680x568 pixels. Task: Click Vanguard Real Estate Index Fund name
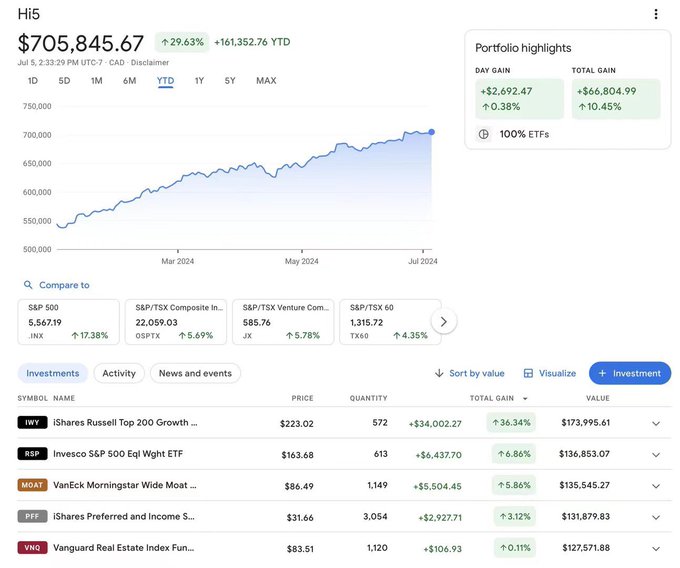tap(124, 547)
